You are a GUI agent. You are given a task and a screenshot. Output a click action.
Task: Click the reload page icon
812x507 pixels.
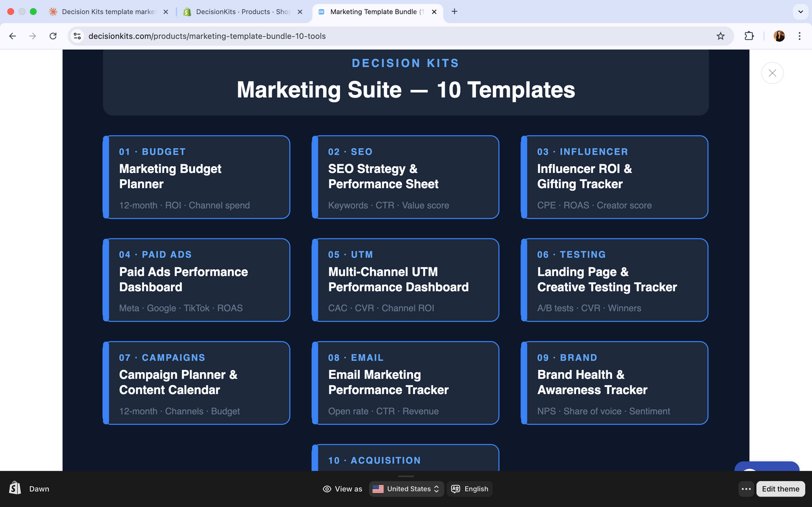pyautogui.click(x=53, y=35)
